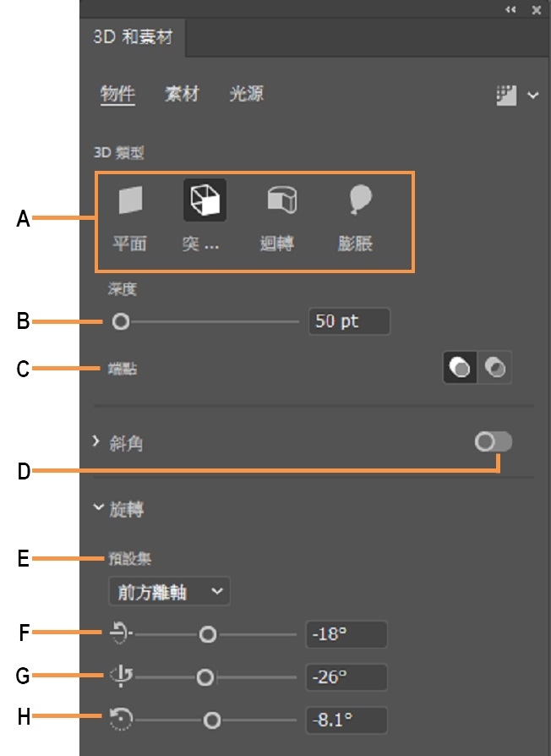Open the 前方離軸 preset dropdown
Image resolution: width=551 pixels, height=756 pixels.
point(169,592)
